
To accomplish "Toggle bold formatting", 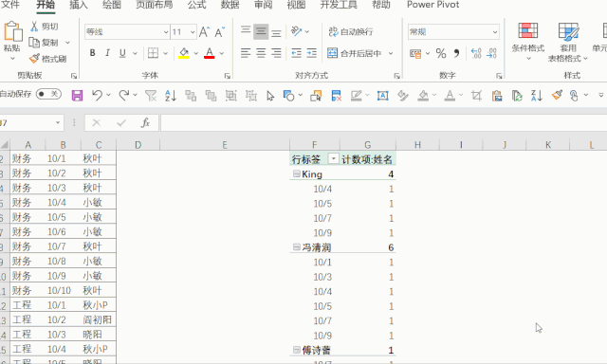I will 93,53.
